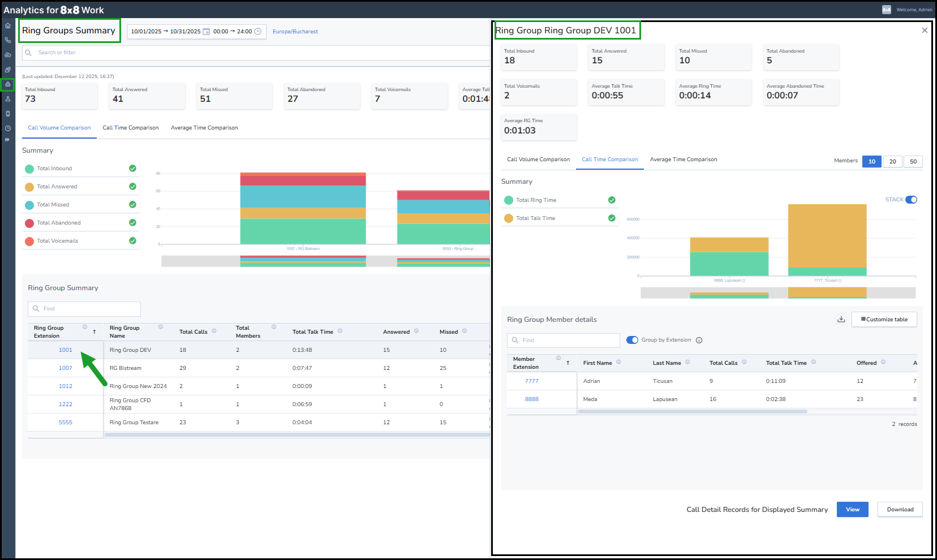Image resolution: width=937 pixels, height=560 pixels.
Task: Open the calendar icon in the date range picker
Action: click(207, 32)
